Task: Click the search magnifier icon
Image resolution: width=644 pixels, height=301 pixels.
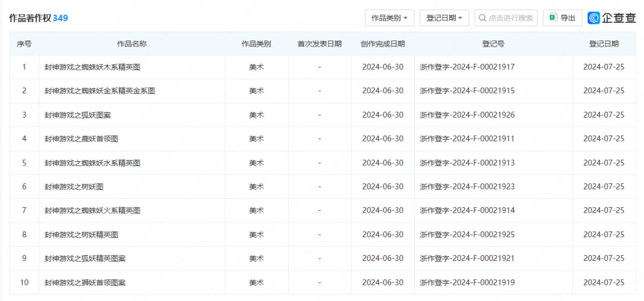Action: pyautogui.click(x=482, y=18)
